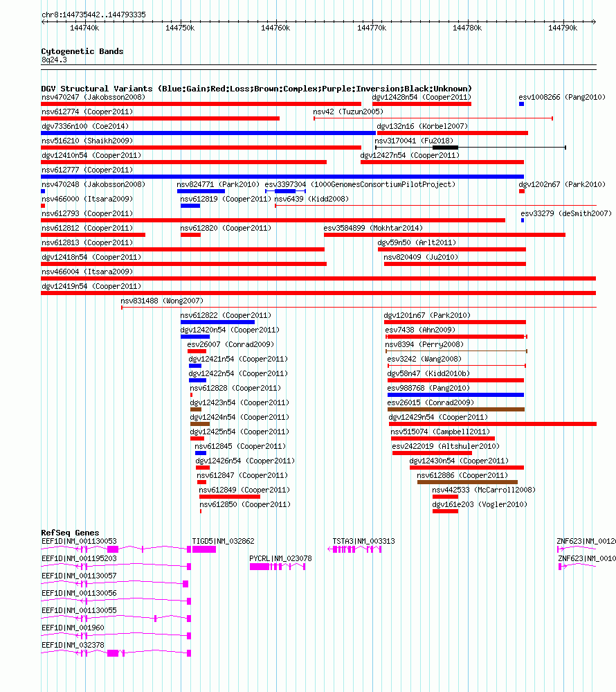This screenshot has width=616, height=692.
Task: Open TSTA3|NM_003313 gene label
Action: 364,542
